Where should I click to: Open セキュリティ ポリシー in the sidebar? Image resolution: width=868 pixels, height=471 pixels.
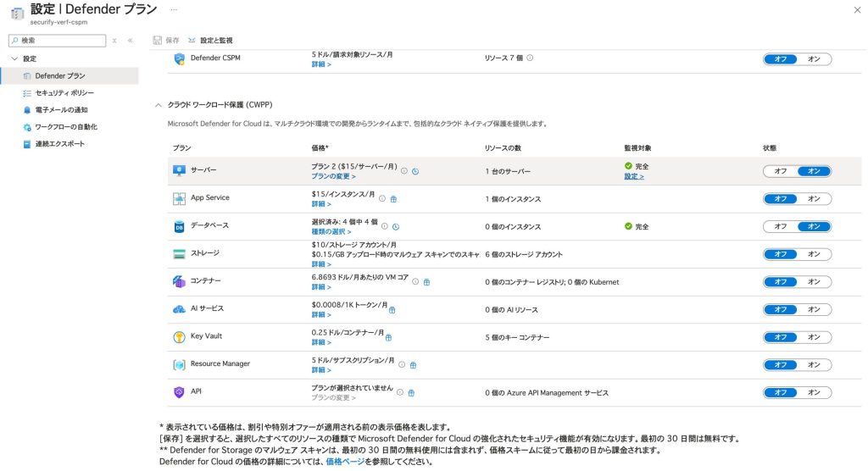pyautogui.click(x=64, y=93)
